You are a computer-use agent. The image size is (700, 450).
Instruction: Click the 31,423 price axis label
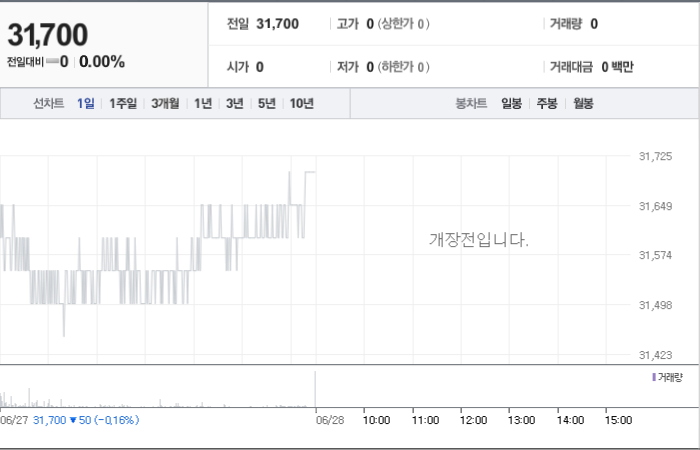(655, 355)
